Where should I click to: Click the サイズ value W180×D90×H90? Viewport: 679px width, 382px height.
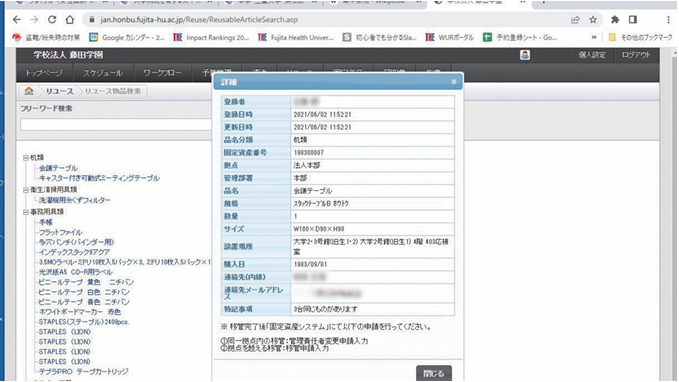pos(319,229)
